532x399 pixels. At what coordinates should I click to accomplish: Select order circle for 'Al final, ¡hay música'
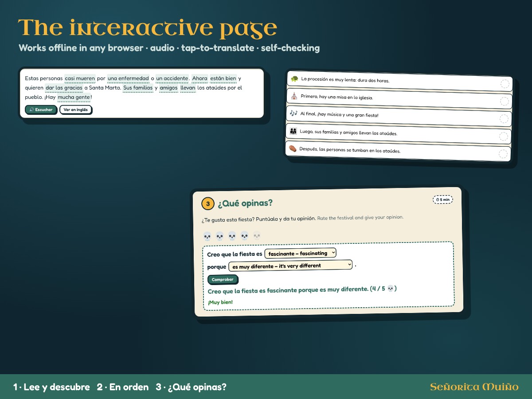[x=504, y=118]
